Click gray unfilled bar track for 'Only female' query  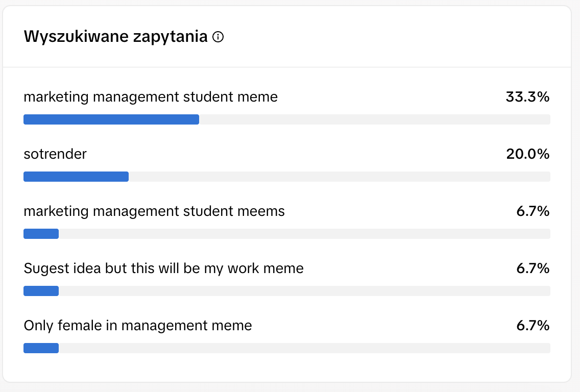(x=304, y=348)
